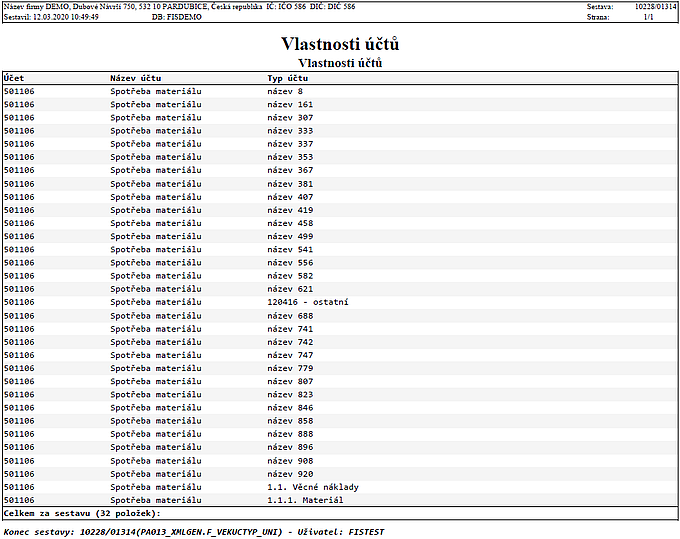Click the 'název 779' cell
This screenshot has height=539, width=680.
pyautogui.click(x=290, y=368)
